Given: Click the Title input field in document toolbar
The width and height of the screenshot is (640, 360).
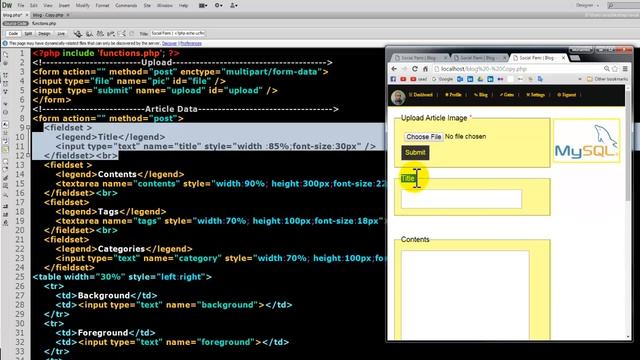Looking at the screenshot, I should pyautogui.click(x=178, y=33).
